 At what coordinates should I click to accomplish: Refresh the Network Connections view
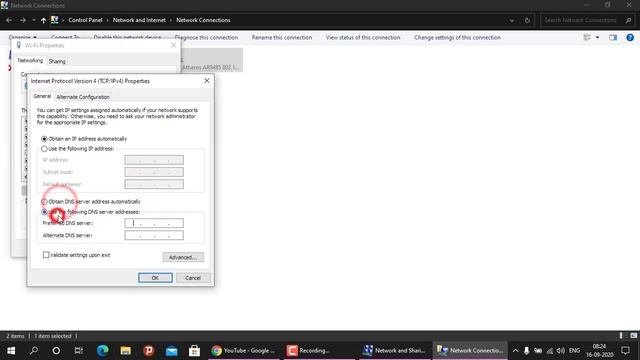(x=527, y=20)
